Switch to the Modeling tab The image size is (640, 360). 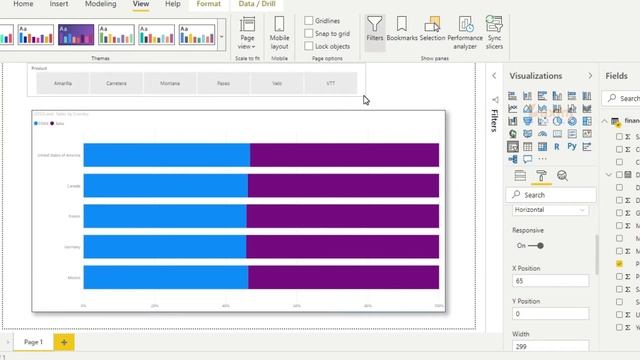100,4
